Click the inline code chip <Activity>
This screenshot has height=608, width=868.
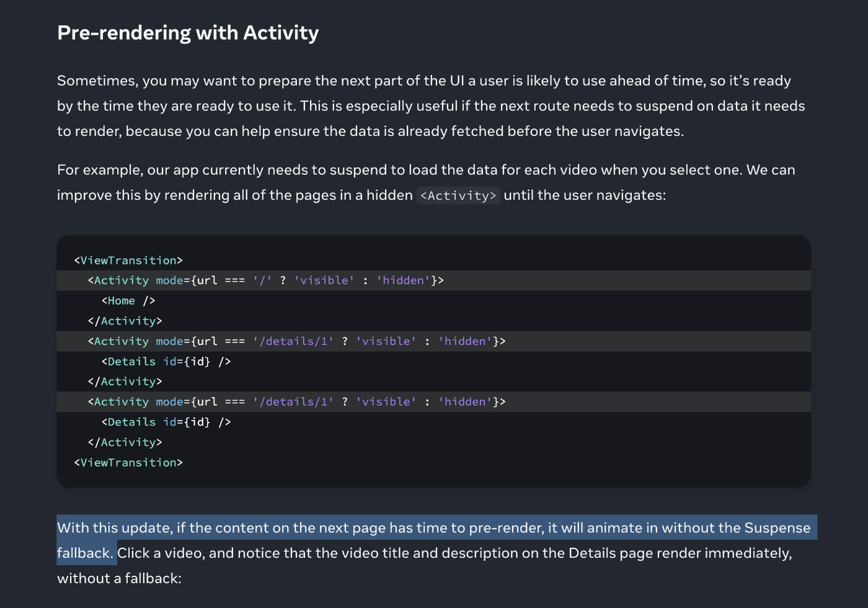[x=458, y=195]
